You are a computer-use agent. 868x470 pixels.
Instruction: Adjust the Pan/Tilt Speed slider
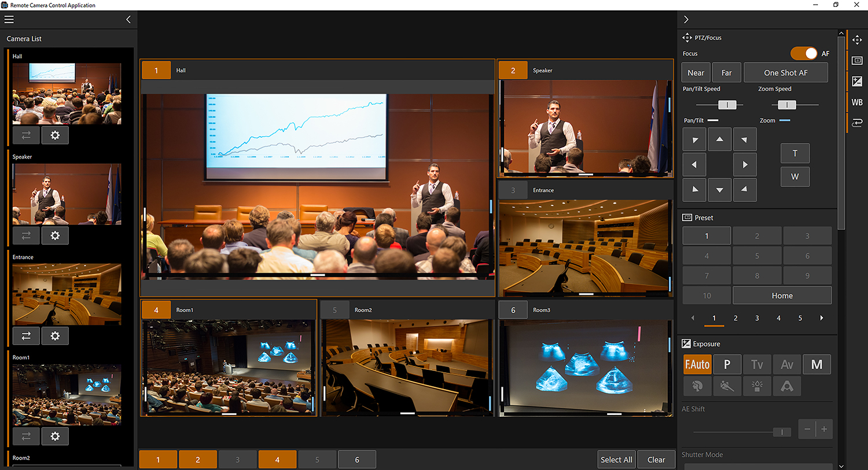coord(727,105)
